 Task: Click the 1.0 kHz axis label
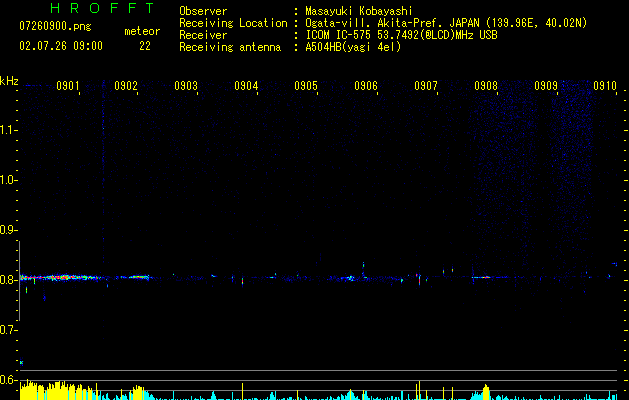(x=8, y=180)
